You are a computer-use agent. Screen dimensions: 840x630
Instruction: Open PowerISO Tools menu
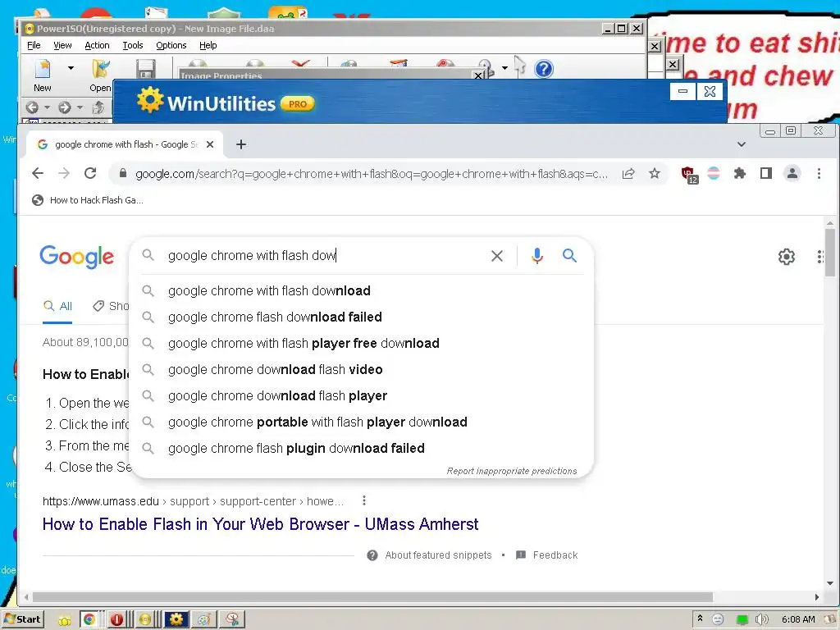click(133, 46)
